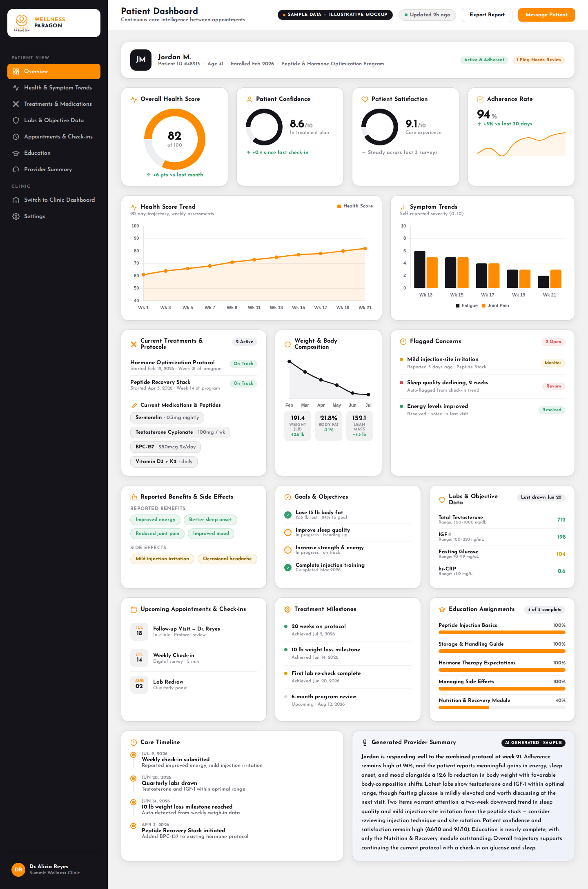Click the Peptide Injection Basics progress bar
Image resolution: width=588 pixels, height=889 pixels.
click(502, 633)
